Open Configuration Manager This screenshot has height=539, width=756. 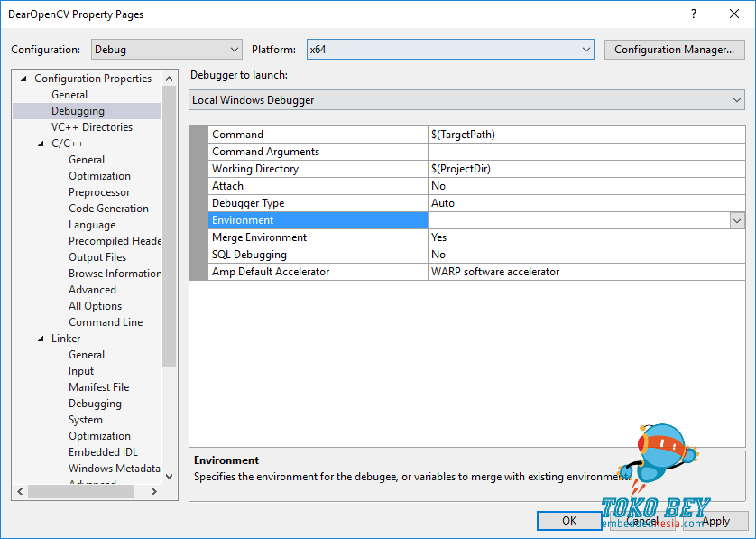[674, 50]
